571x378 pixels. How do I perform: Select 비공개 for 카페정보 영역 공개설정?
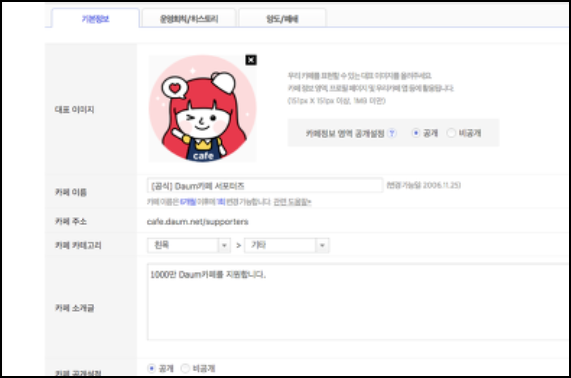click(451, 133)
